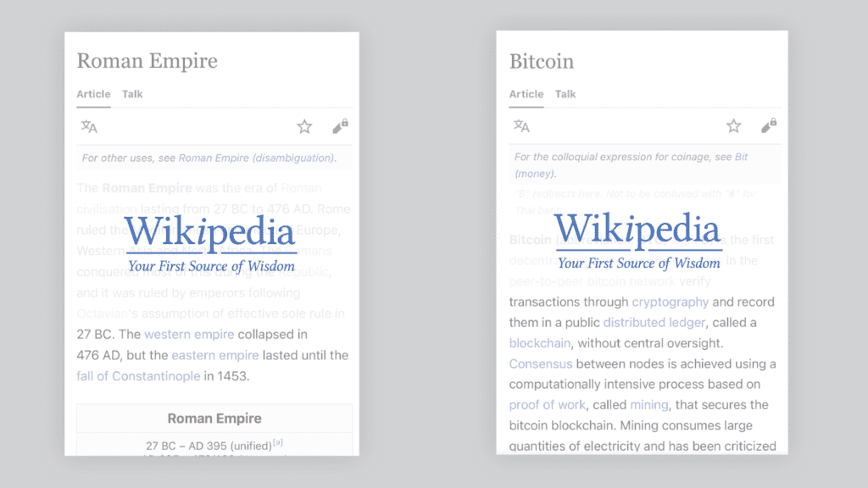Image resolution: width=868 pixels, height=488 pixels.
Task: Switch to the Talk tab on Bitcoin
Action: pyautogui.click(x=565, y=94)
